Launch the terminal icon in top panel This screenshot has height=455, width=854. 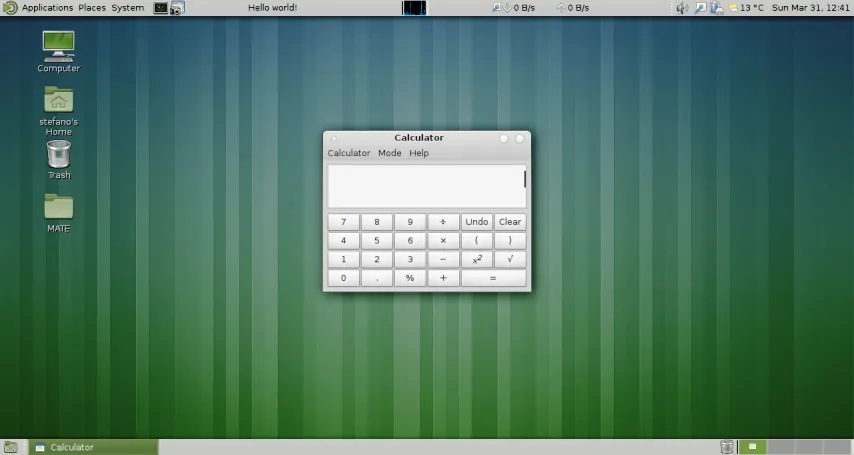[x=161, y=8]
